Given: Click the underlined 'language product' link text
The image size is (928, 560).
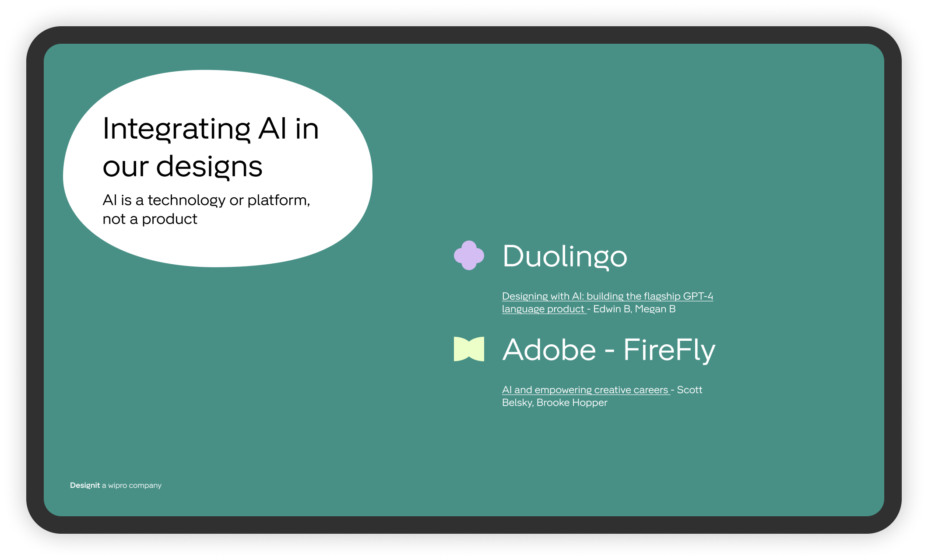Looking at the screenshot, I should coord(543,309).
